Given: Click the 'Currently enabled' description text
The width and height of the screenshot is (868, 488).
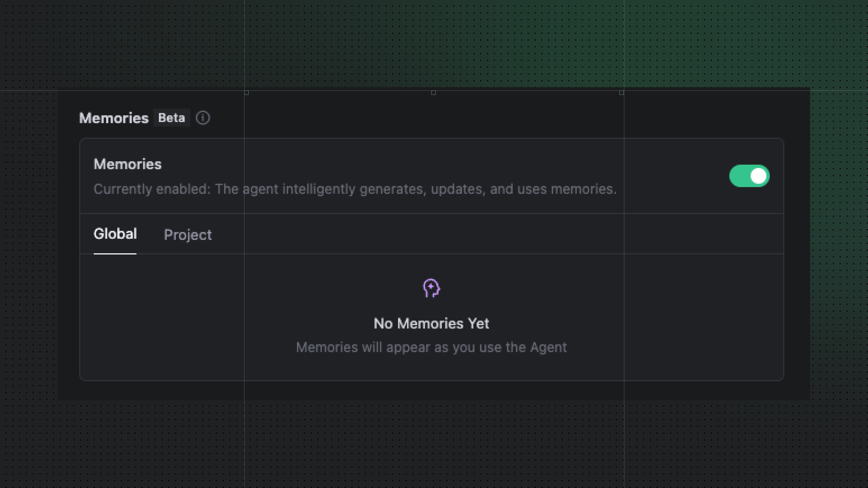Looking at the screenshot, I should tap(355, 189).
